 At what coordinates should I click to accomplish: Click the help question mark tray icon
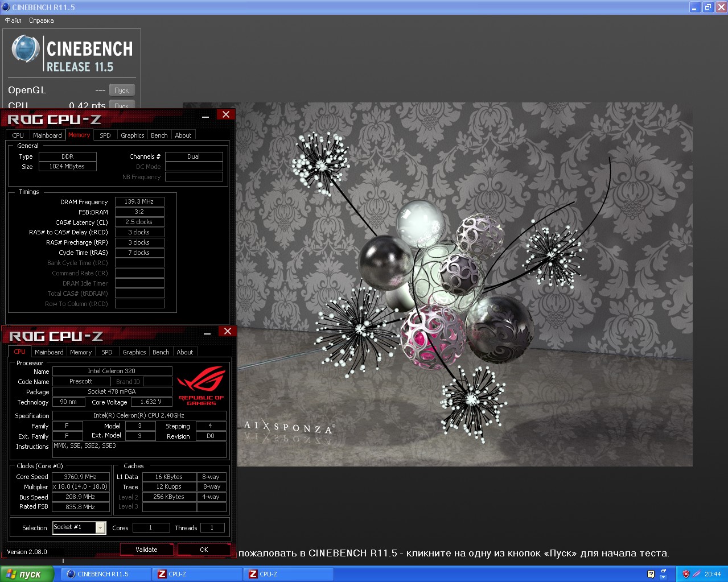coord(651,574)
